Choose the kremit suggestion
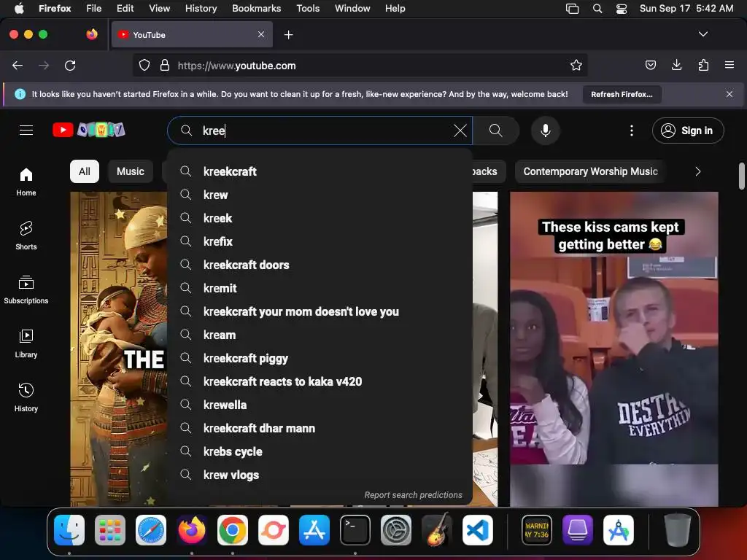This screenshot has width=747, height=560. click(x=320, y=288)
